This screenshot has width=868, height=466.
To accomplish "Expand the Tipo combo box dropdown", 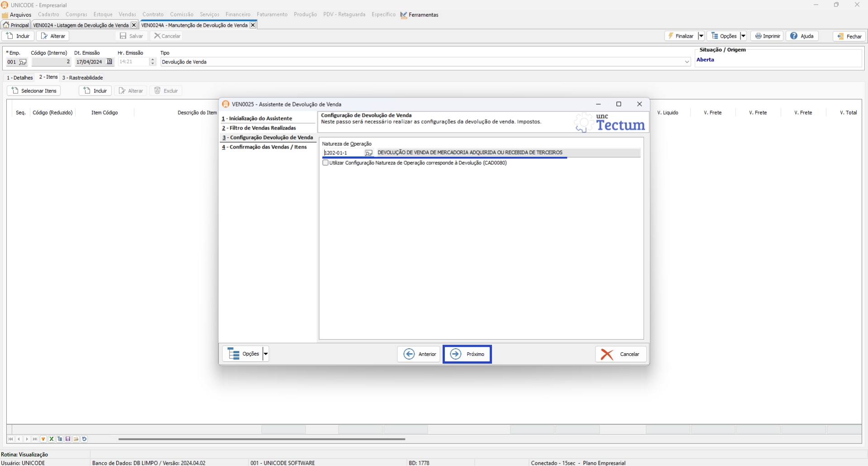I will pyautogui.click(x=687, y=62).
